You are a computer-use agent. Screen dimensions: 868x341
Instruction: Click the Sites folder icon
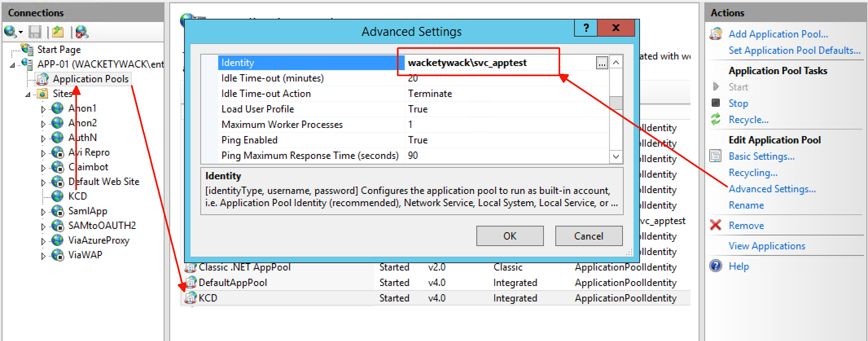42,94
